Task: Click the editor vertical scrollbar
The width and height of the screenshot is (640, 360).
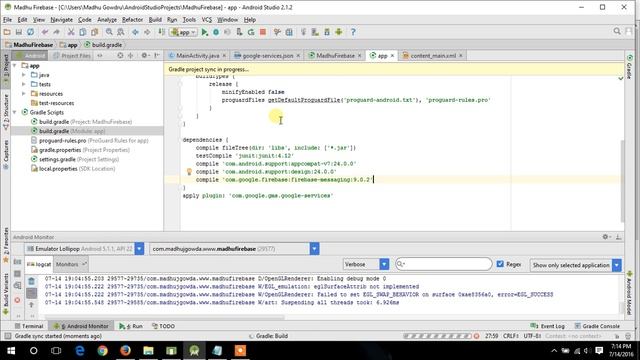Action: point(622,180)
